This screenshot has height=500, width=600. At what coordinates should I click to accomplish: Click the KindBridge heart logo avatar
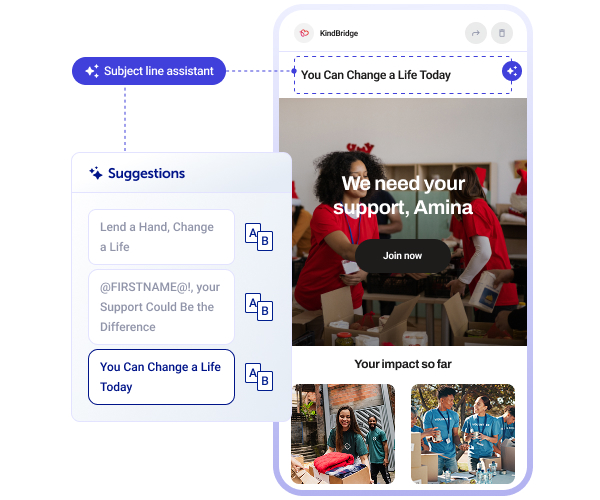coord(304,33)
